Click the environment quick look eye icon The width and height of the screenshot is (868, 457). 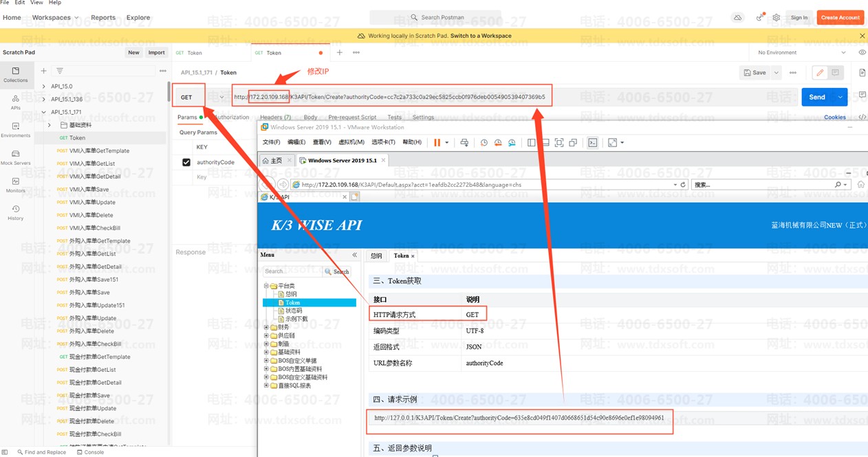coord(862,52)
